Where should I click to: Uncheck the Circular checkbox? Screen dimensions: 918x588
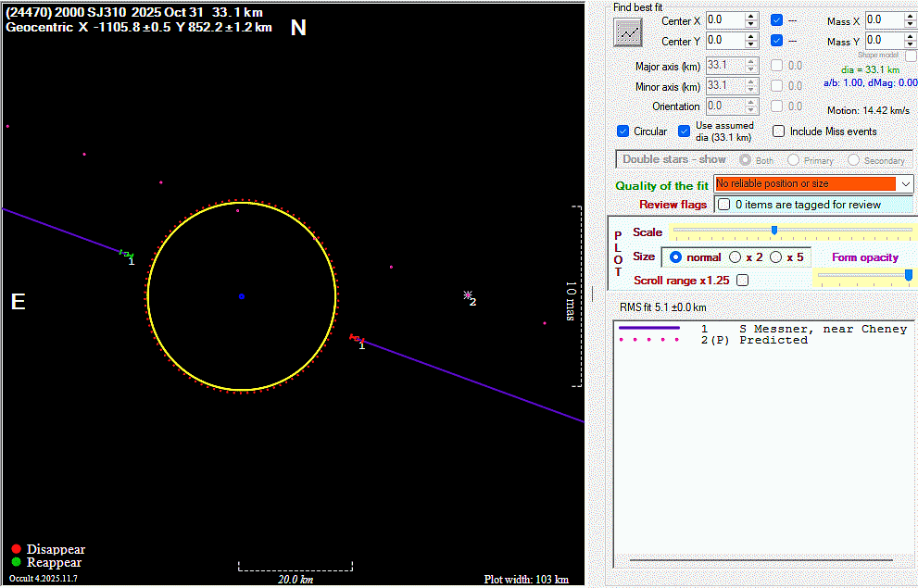[623, 131]
